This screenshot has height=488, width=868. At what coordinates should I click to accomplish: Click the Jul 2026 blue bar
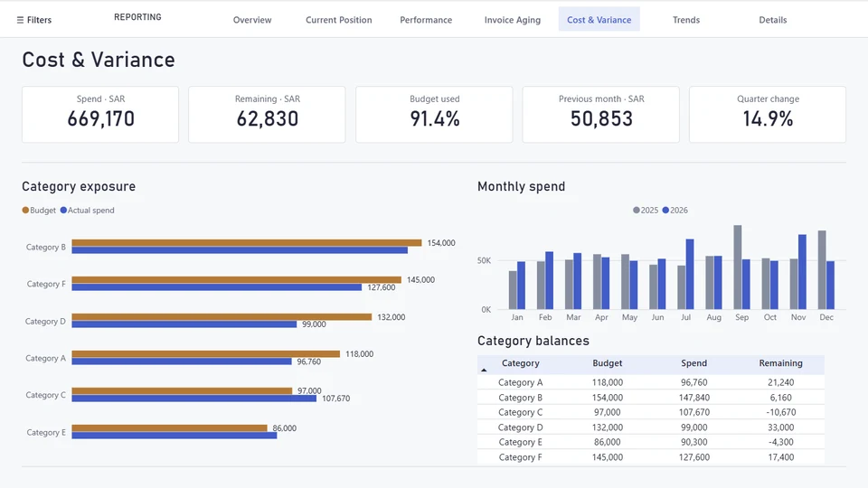coord(690,275)
